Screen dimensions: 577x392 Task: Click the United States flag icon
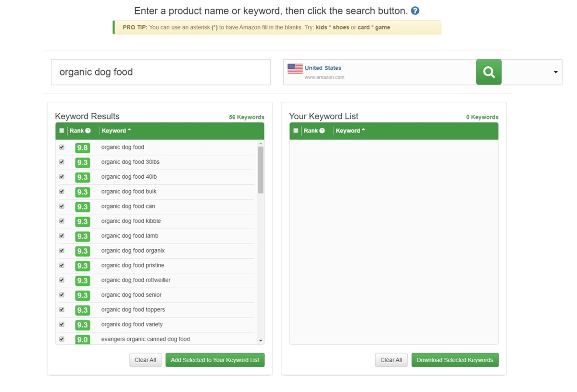tap(295, 69)
